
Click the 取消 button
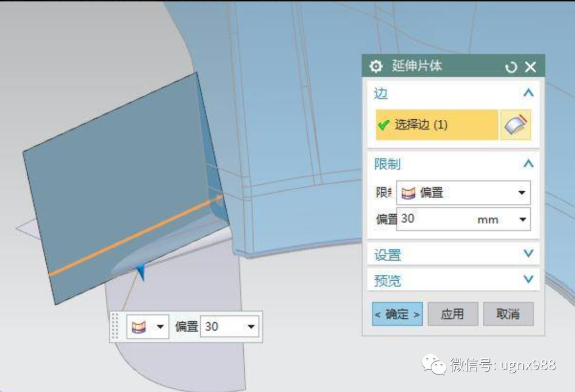click(x=508, y=314)
